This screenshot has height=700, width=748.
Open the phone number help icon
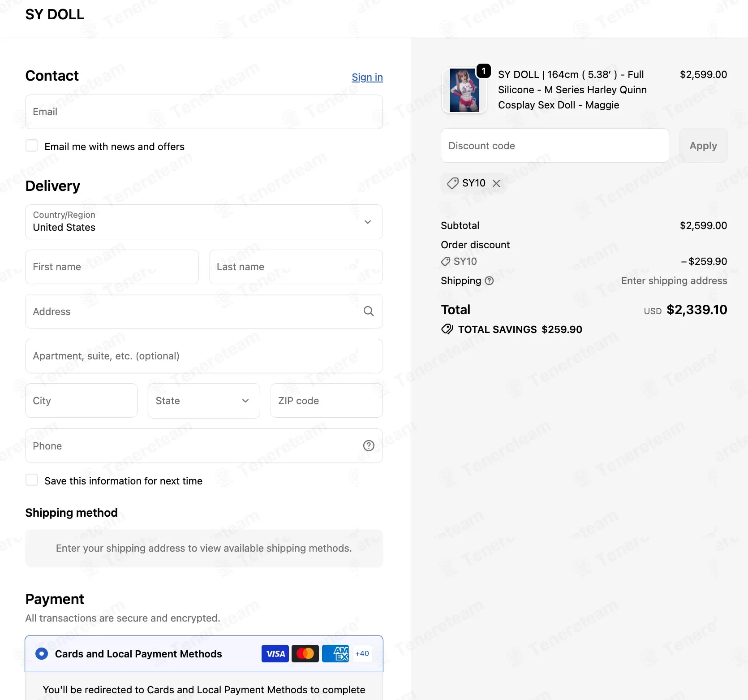(x=369, y=445)
